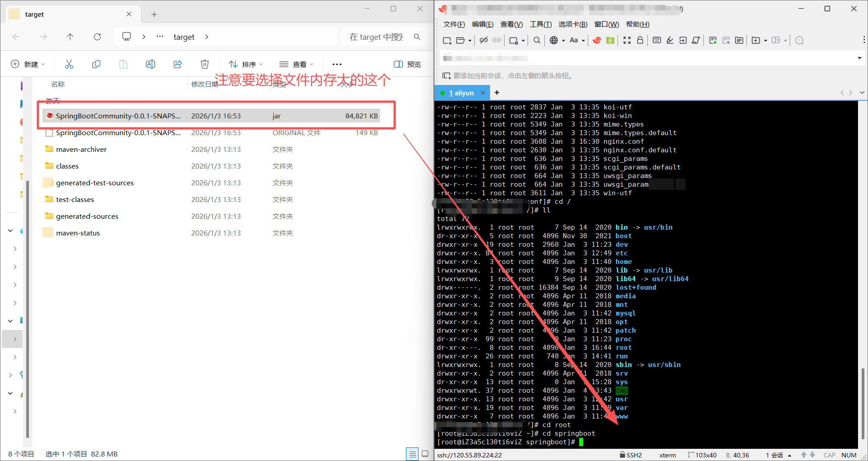868x461 pixels.
Task: Click the new tab group plus-folder icon
Action: [x=755, y=40]
